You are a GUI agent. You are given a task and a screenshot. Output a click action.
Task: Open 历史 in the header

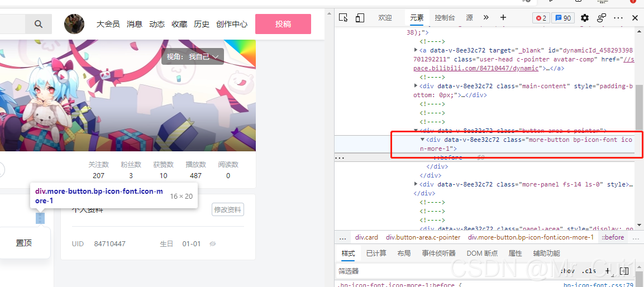tap(202, 24)
